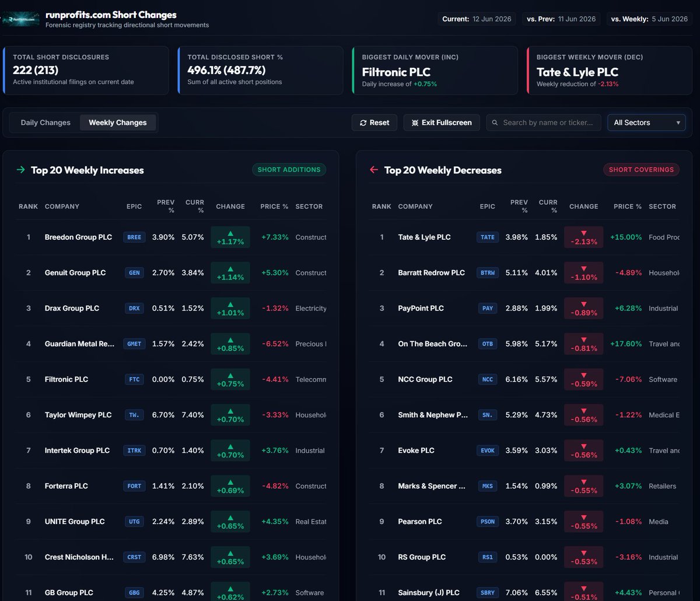This screenshot has width=700, height=601.
Task: Select Barratt Redrow PLC company name
Action: [x=432, y=272]
